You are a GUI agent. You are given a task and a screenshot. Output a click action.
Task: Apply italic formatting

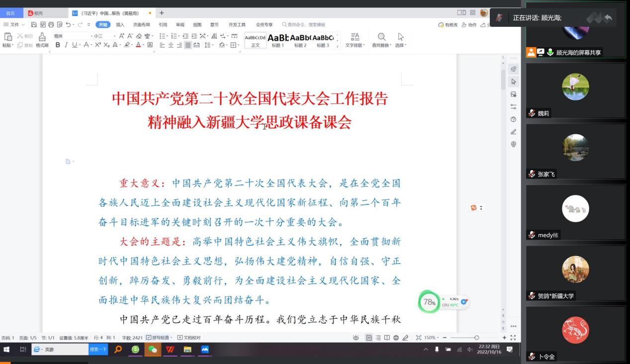click(66, 45)
